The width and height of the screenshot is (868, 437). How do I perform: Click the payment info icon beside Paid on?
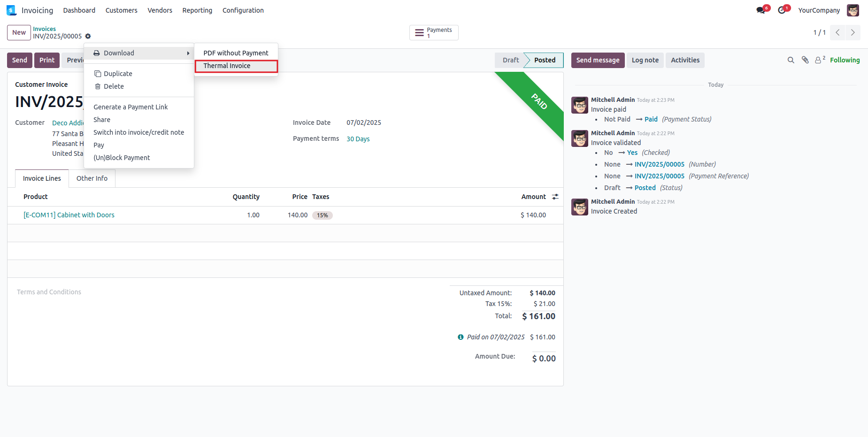click(461, 337)
